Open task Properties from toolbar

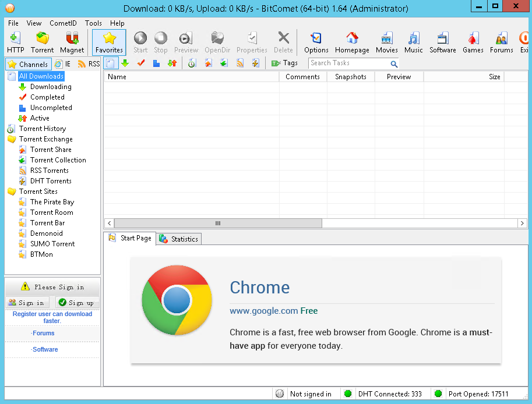point(252,42)
